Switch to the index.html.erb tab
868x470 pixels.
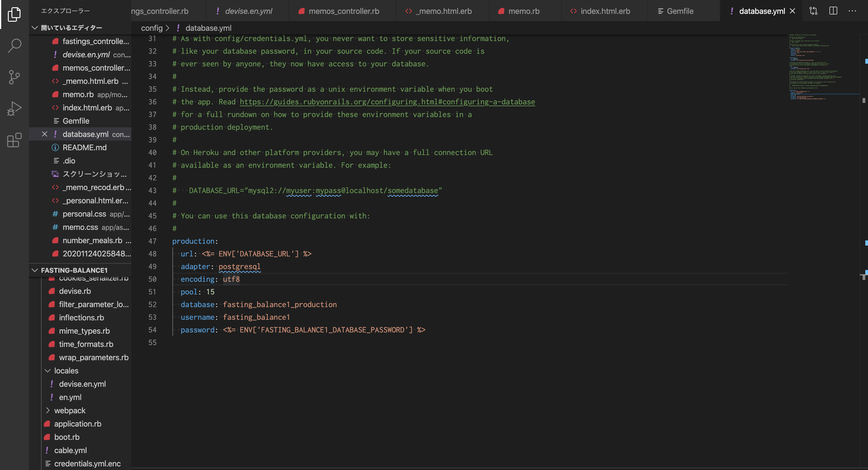[x=605, y=11]
